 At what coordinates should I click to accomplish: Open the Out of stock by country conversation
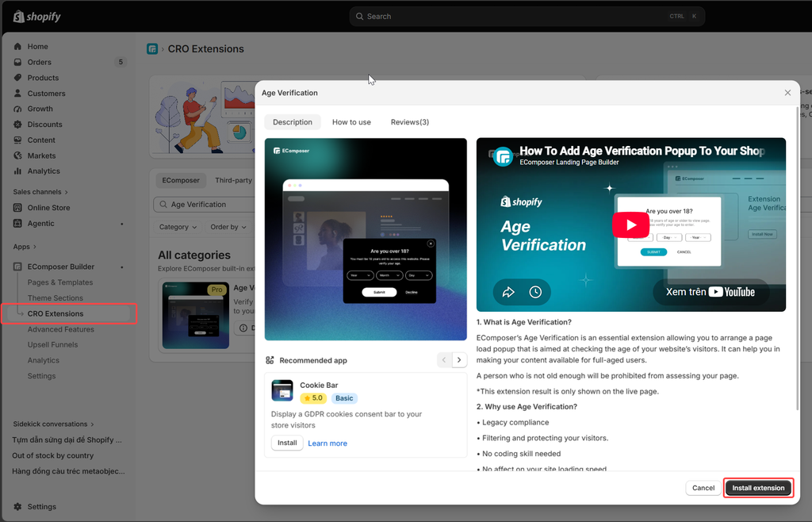pos(53,455)
